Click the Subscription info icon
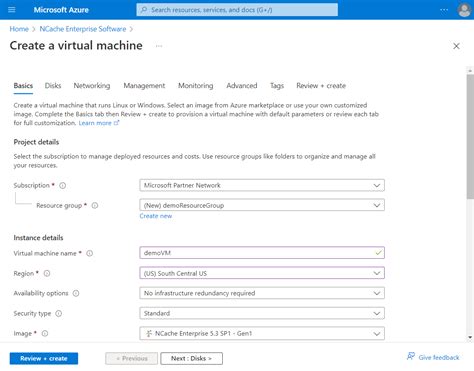 (62, 185)
